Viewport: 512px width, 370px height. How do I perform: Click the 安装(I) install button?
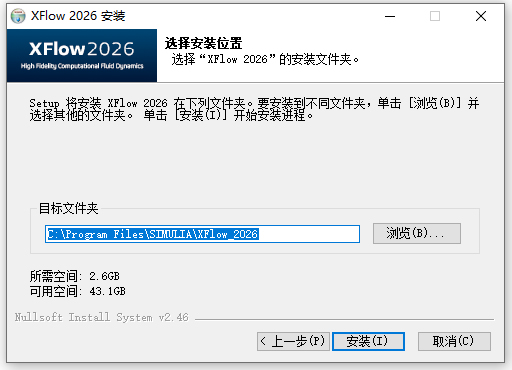coord(368,341)
